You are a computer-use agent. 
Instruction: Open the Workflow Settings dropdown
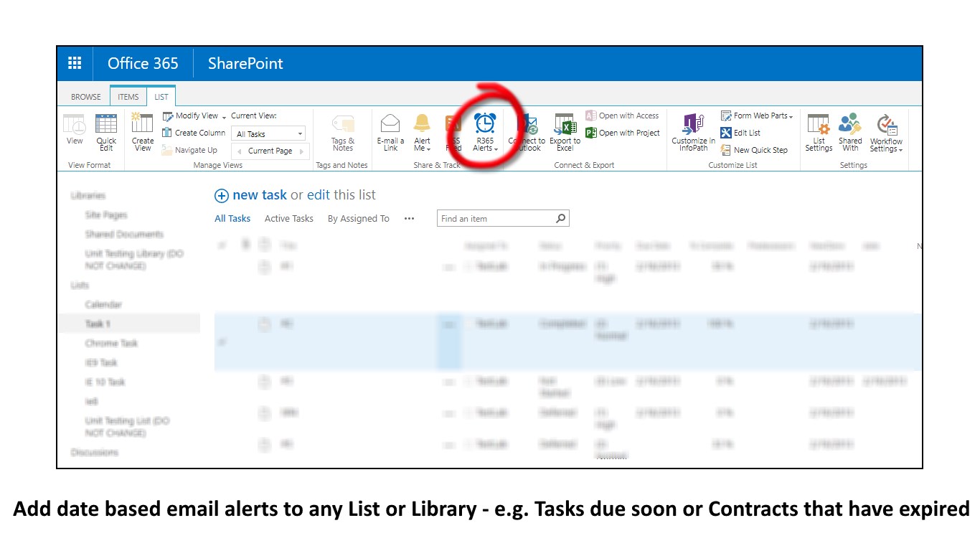point(887,133)
